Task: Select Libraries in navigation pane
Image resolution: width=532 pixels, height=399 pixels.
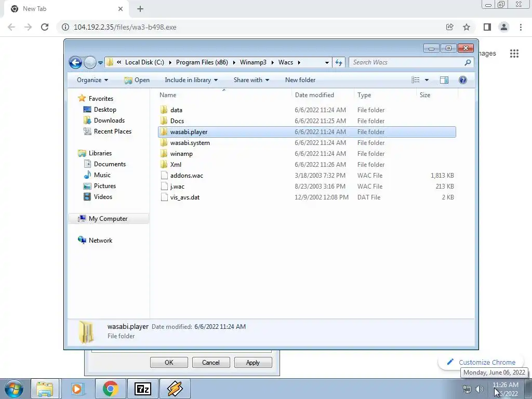Action: click(100, 153)
